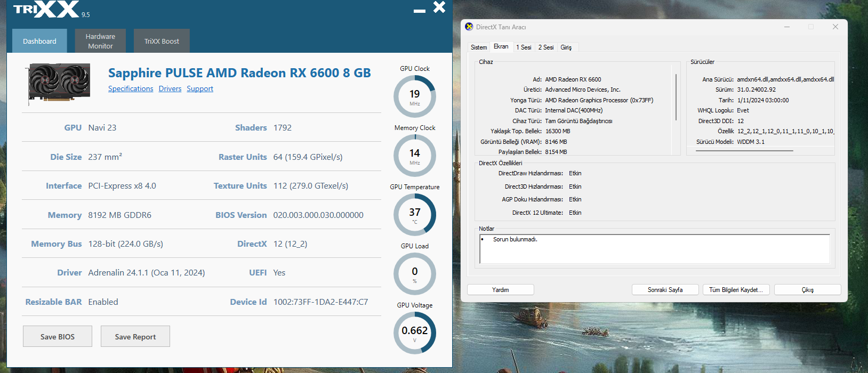The image size is (868, 373).
Task: Open the TriXX Boost tab
Action: point(162,41)
